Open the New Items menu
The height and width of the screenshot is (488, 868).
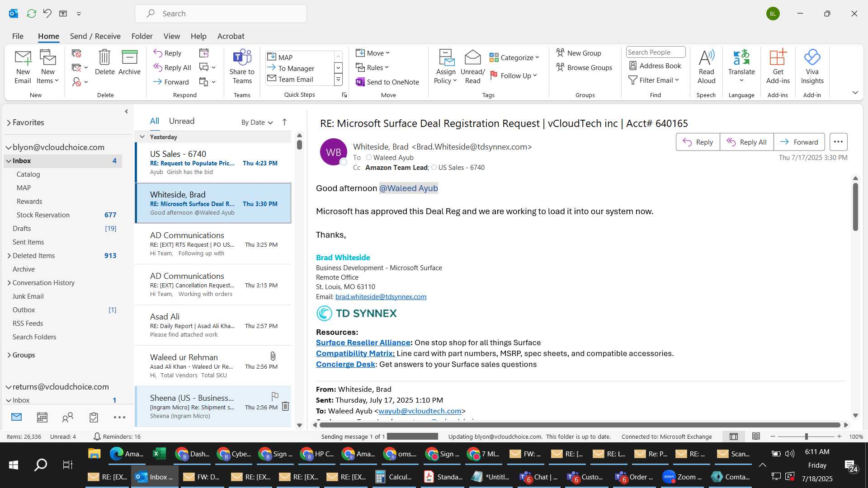click(47, 67)
